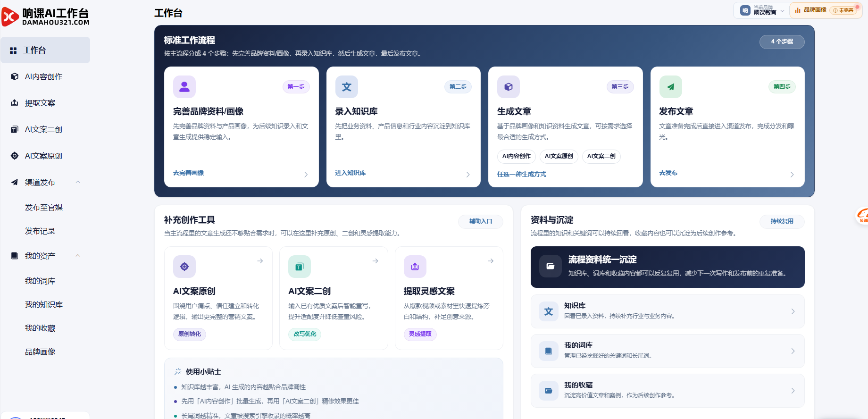Click the chevron in 我的收藏 row
Screen dimensions: 868x419
(x=793, y=391)
